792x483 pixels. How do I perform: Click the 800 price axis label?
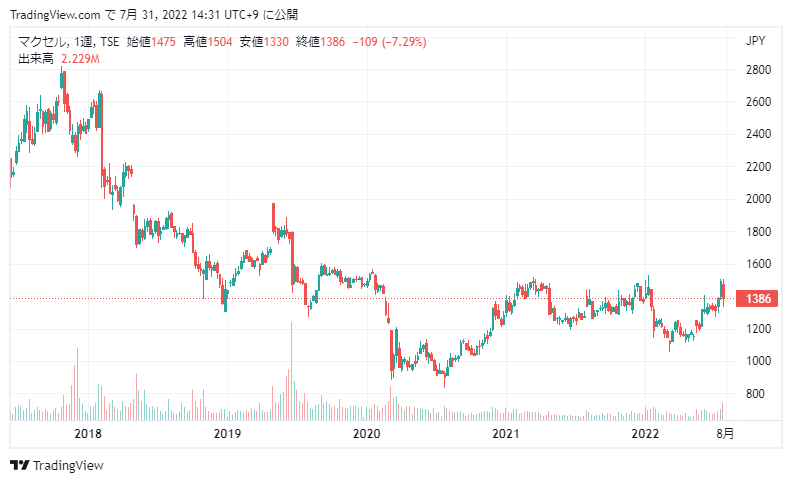point(755,394)
